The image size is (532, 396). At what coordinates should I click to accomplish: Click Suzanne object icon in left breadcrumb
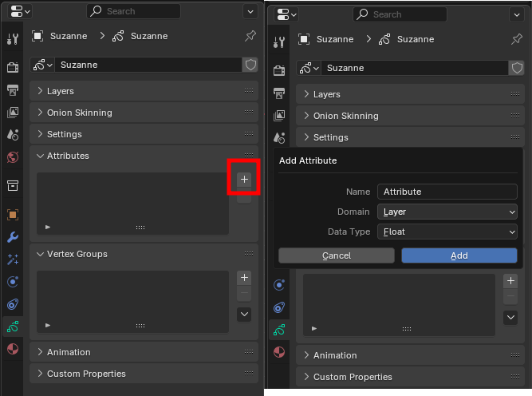point(37,36)
